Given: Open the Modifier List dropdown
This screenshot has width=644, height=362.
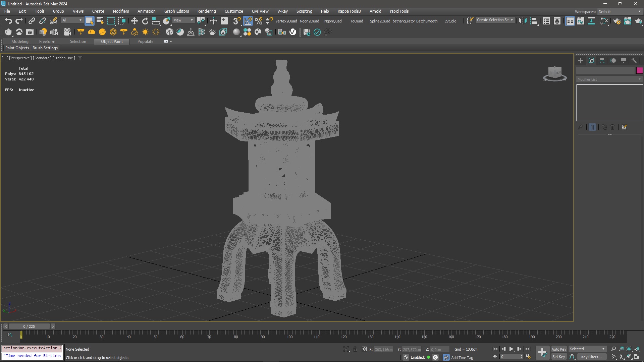Looking at the screenshot, I should (x=609, y=79).
